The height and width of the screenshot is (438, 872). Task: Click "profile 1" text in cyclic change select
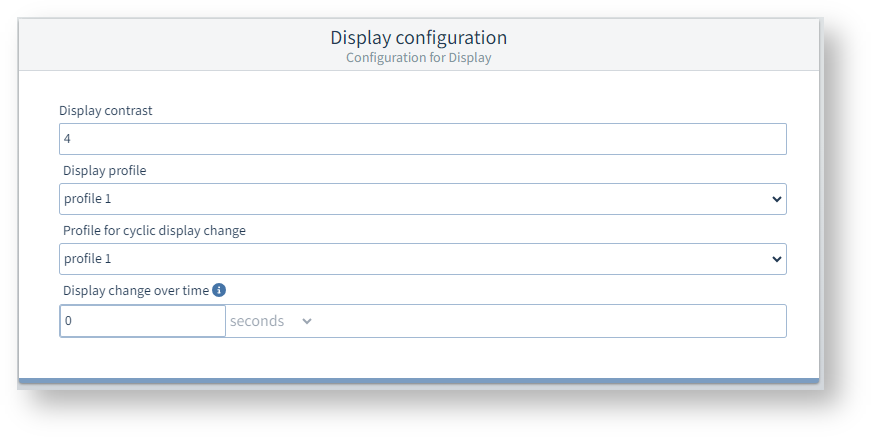click(87, 259)
